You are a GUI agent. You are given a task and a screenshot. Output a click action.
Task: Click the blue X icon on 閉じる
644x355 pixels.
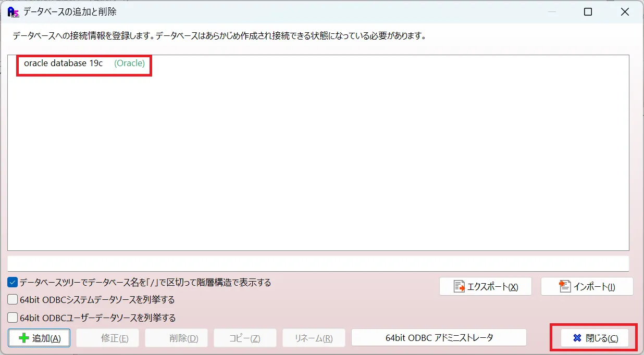click(x=577, y=338)
